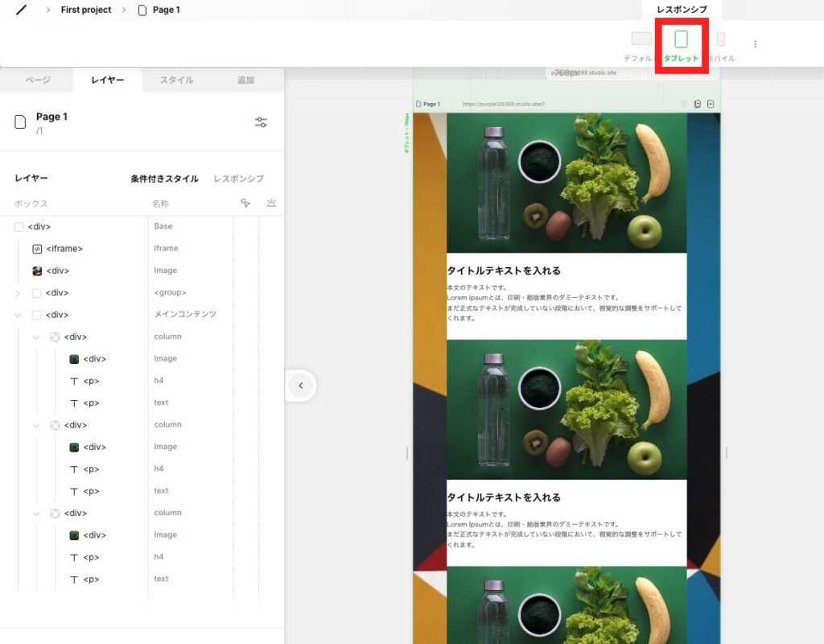Select h4 text icon in third column
This screenshot has height=644, width=824.
tap(74, 558)
